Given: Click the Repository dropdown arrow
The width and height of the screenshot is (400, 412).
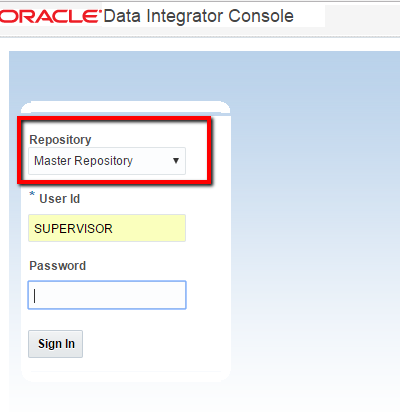Looking at the screenshot, I should pyautogui.click(x=176, y=161).
